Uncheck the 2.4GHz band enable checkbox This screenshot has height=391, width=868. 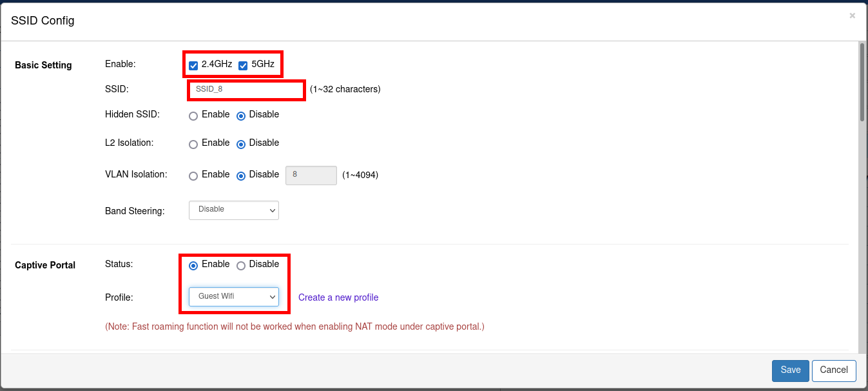pyautogui.click(x=193, y=65)
